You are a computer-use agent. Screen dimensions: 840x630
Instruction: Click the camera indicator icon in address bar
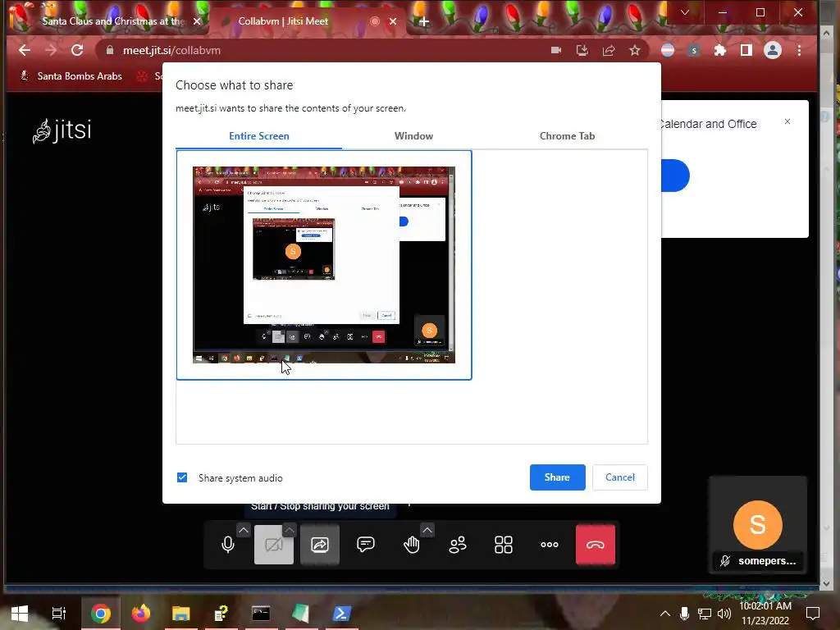(x=556, y=50)
